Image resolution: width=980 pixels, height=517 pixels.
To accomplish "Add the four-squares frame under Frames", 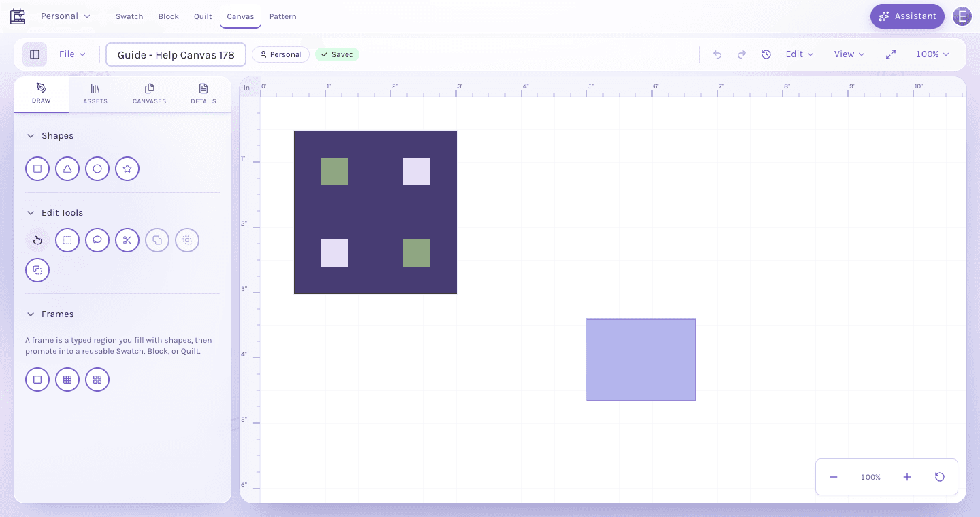I will coord(97,380).
